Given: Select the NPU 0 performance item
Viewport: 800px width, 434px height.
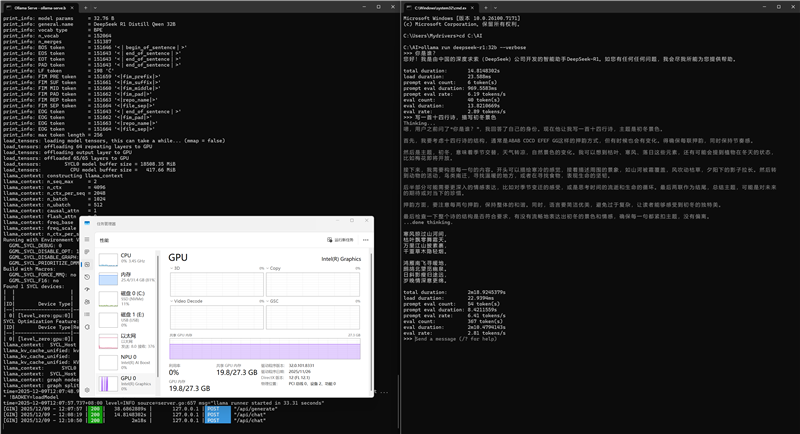Looking at the screenshot, I should tap(130, 358).
